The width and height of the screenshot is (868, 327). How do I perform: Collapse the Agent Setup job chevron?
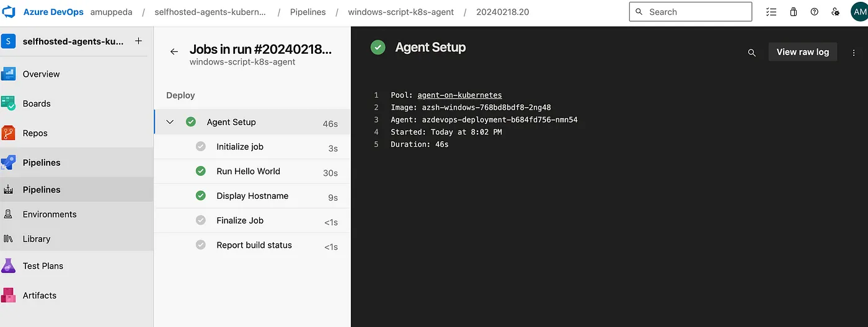[x=170, y=122]
